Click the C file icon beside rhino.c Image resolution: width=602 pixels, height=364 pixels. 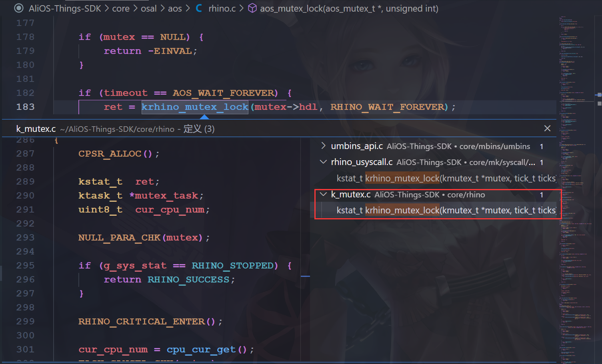[199, 8]
